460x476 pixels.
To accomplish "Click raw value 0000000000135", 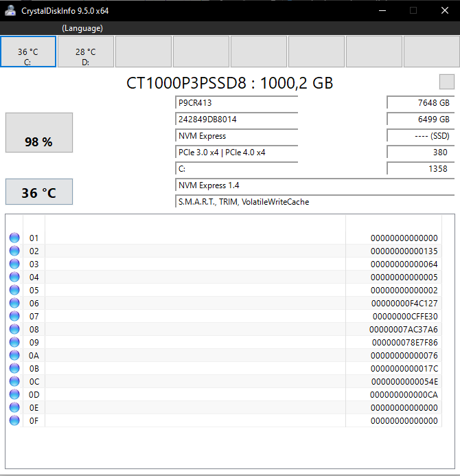I will tap(404, 251).
